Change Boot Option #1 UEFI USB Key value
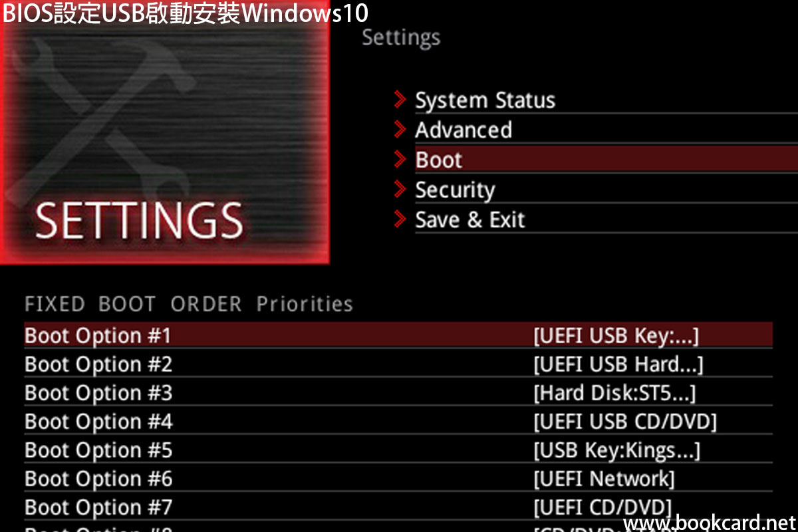 click(x=616, y=336)
